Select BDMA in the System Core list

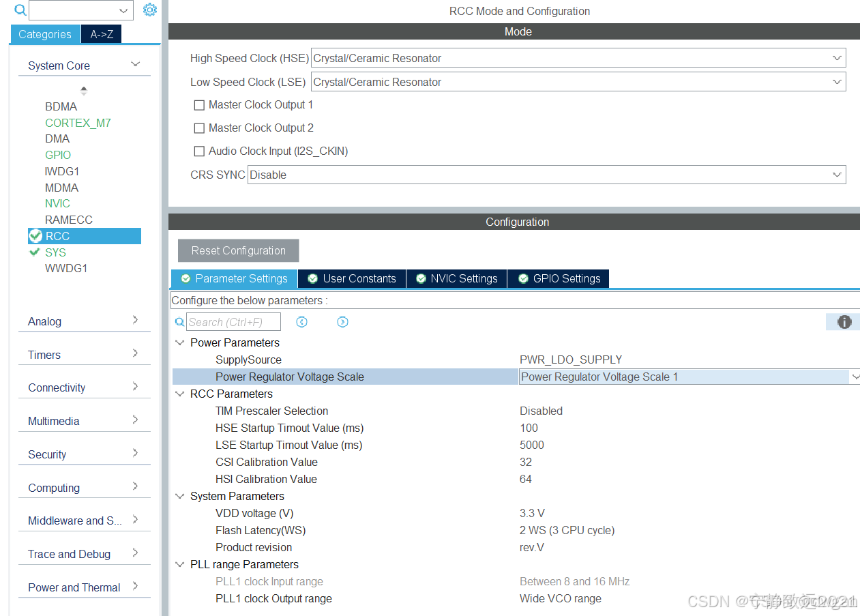pyautogui.click(x=61, y=106)
